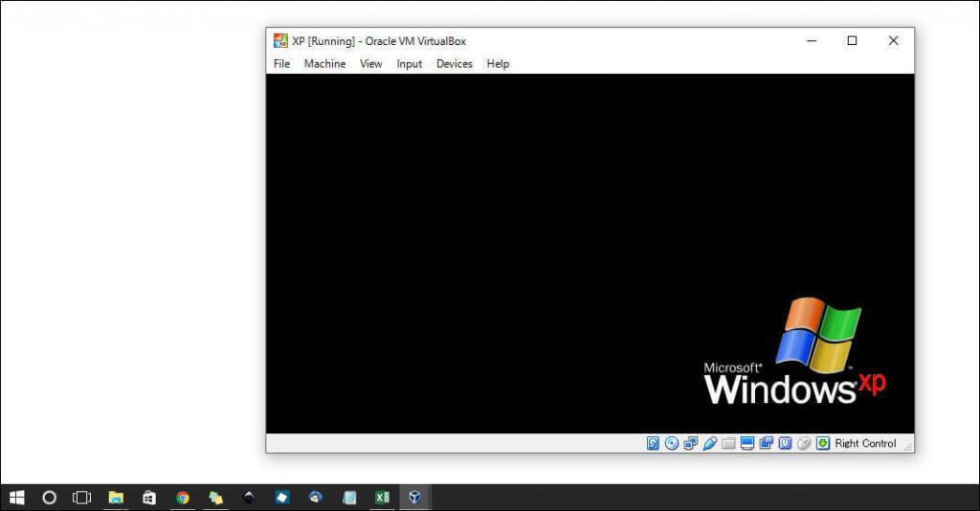Open the sticky notes taskbar app
Viewport: 980px width, 511px height.
pos(215,498)
